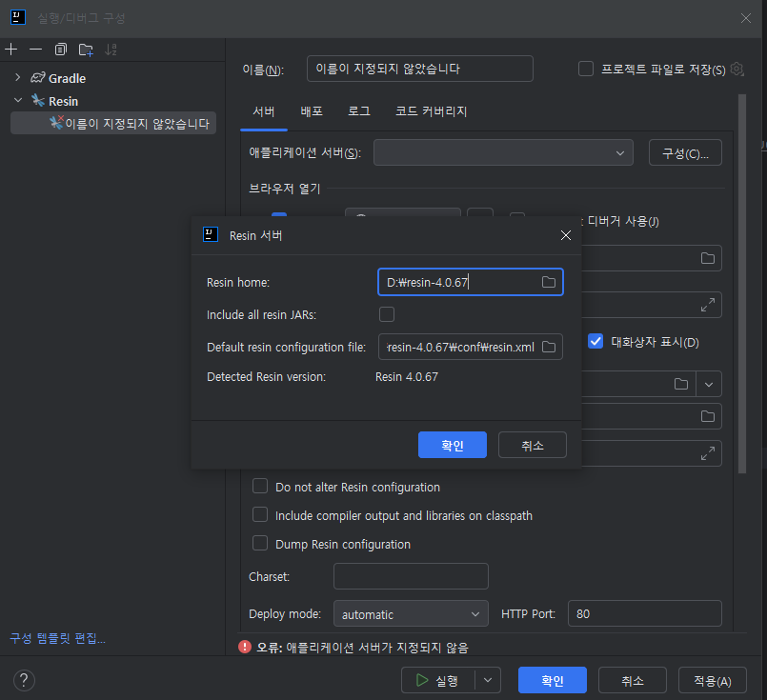Image resolution: width=767 pixels, height=700 pixels.
Task: Open gear settings beside project file option
Action: pyautogui.click(x=737, y=69)
